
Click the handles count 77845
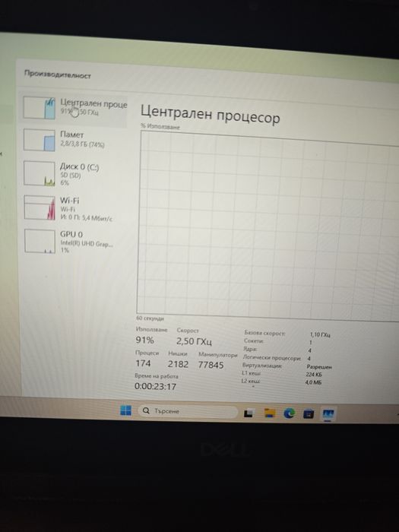(x=211, y=365)
